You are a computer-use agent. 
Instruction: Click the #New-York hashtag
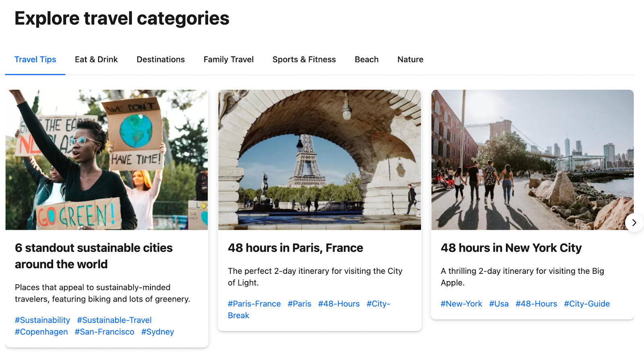[x=461, y=303]
